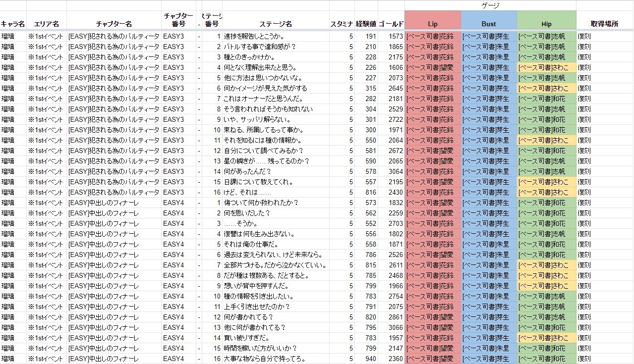Select the gold value cell 3064
634x364 pixels.
[x=396, y=171]
